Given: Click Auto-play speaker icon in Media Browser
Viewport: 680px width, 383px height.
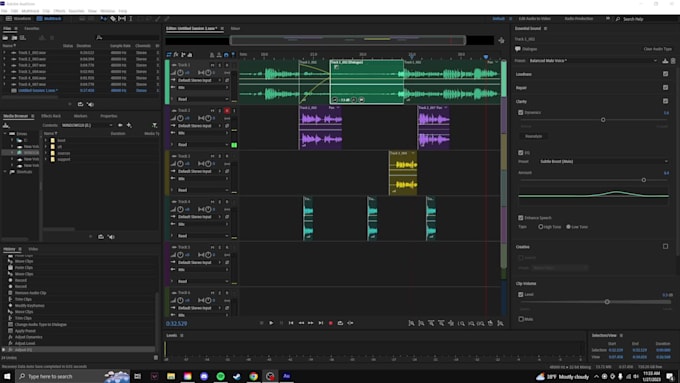Looking at the screenshot, I should coord(111,237).
